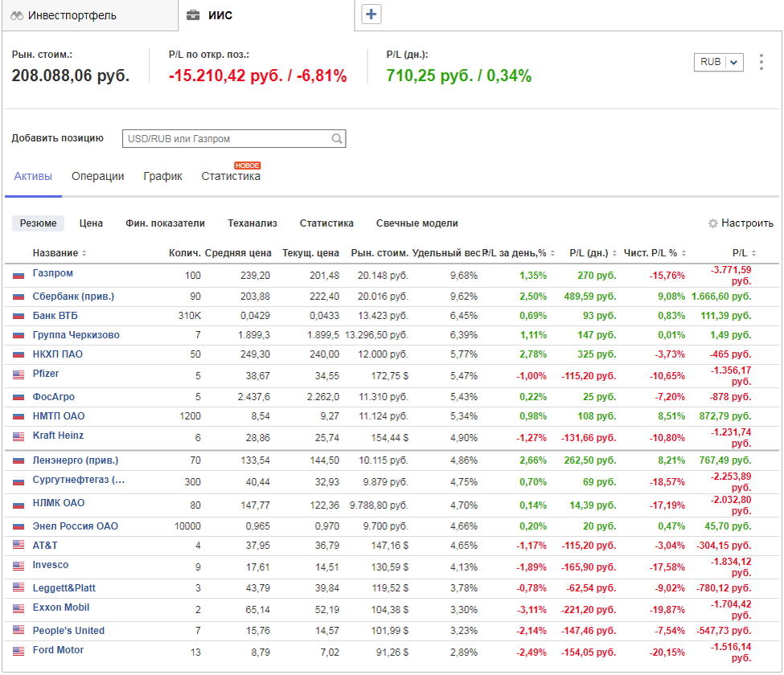Image resolution: width=784 pixels, height=675 pixels.
Task: Open the Pfizer link
Action: 46,374
